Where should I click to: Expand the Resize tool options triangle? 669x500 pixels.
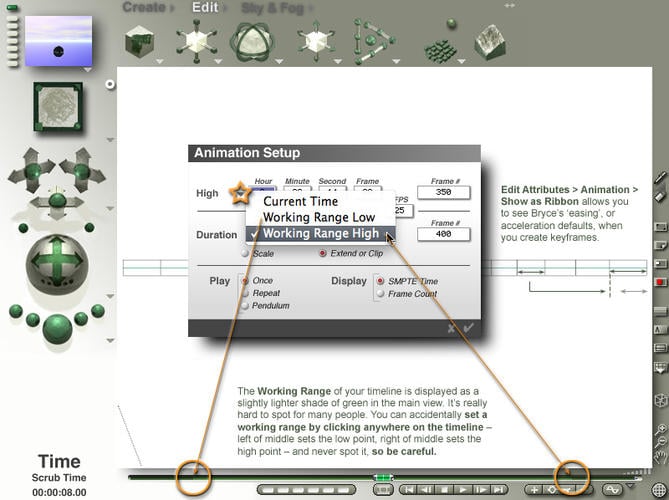click(x=218, y=62)
